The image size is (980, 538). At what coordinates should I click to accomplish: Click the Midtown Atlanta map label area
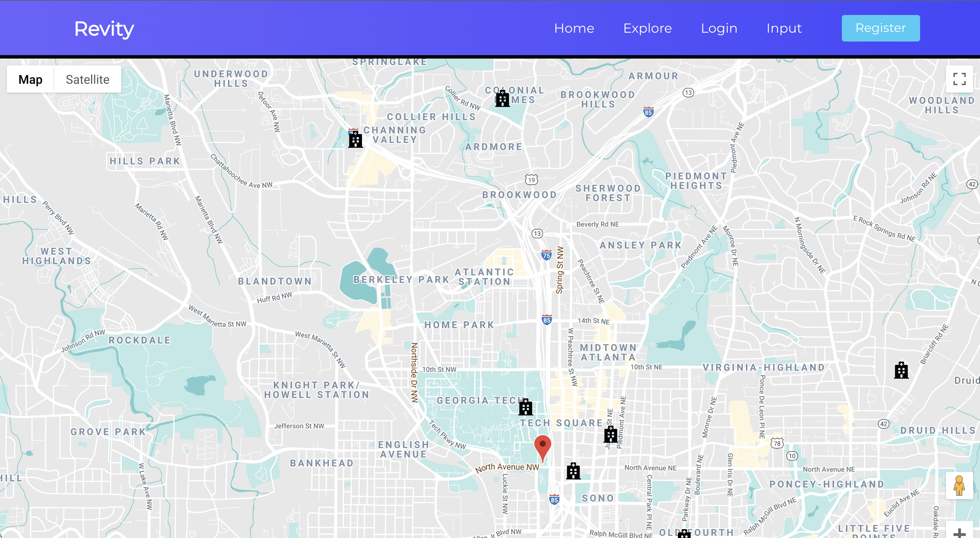[607, 352]
